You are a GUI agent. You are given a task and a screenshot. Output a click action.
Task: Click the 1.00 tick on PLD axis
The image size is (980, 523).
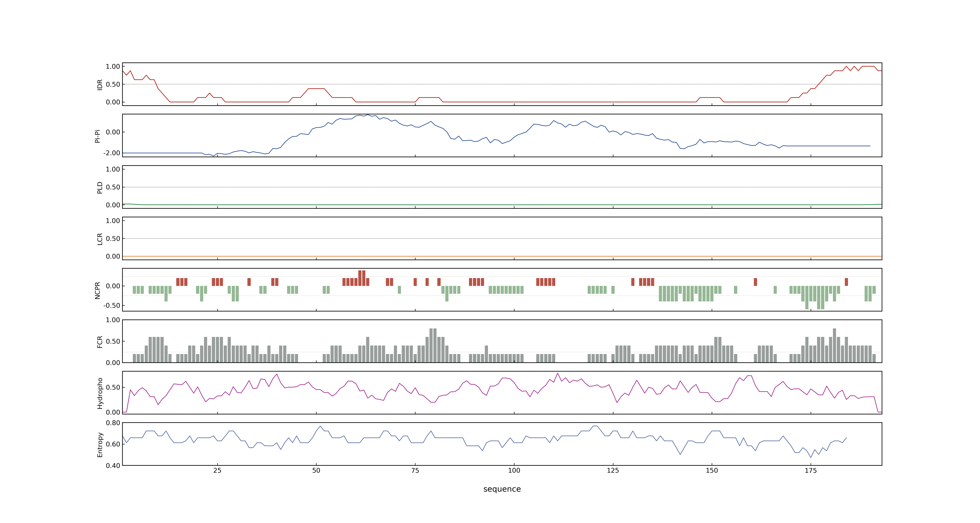(x=113, y=169)
